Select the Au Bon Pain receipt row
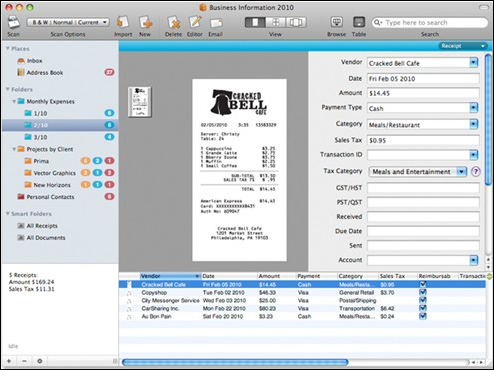Screen dimensions: 494x370 302,316
